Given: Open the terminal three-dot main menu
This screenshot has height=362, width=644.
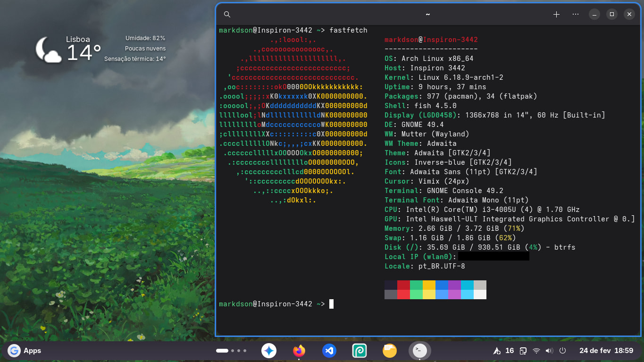Looking at the screenshot, I should [x=575, y=15].
